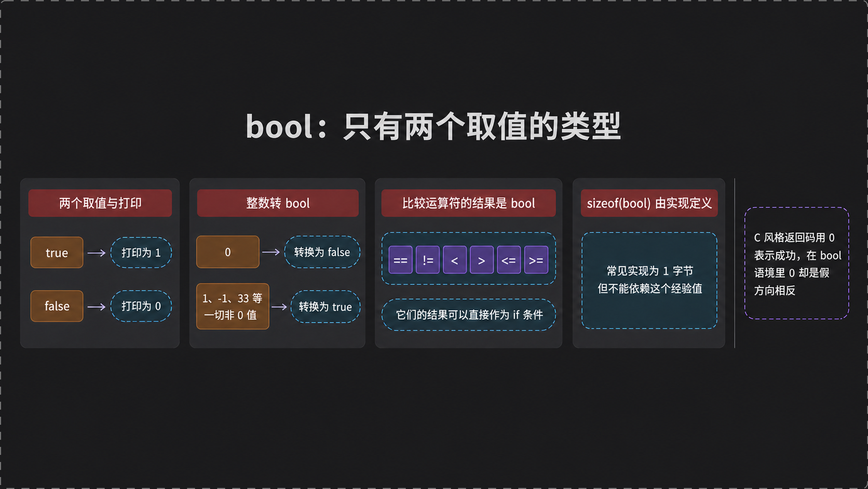Click the orange 'false' box
The image size is (868, 489).
coord(57,306)
